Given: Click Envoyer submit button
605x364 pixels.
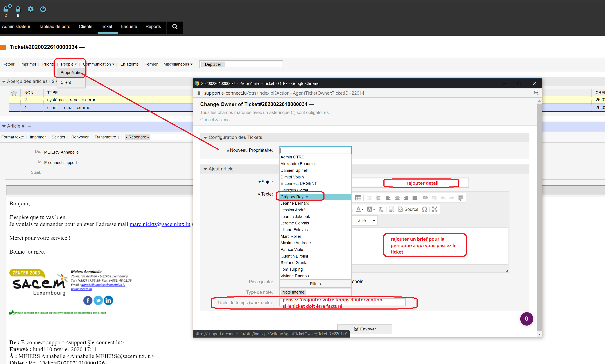Looking at the screenshot, I should click(365, 329).
